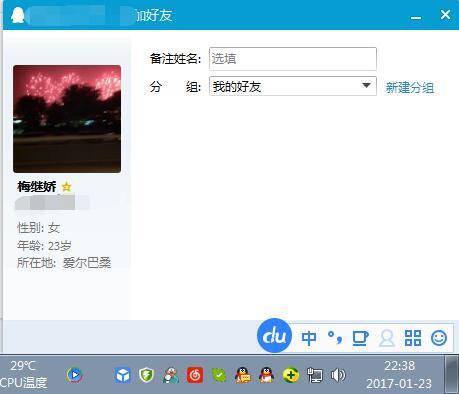459x394 pixels.
Task: Toggle the Chinese punctuation mode icon
Action: tap(335, 338)
